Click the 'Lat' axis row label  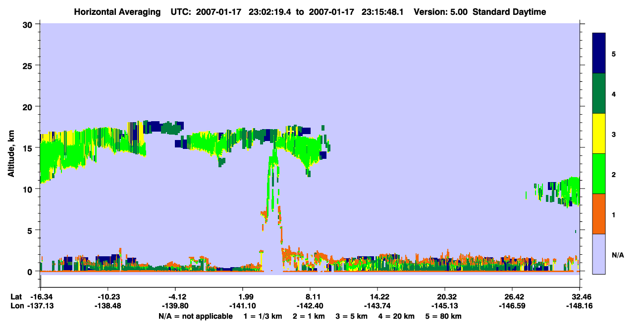(x=16, y=297)
